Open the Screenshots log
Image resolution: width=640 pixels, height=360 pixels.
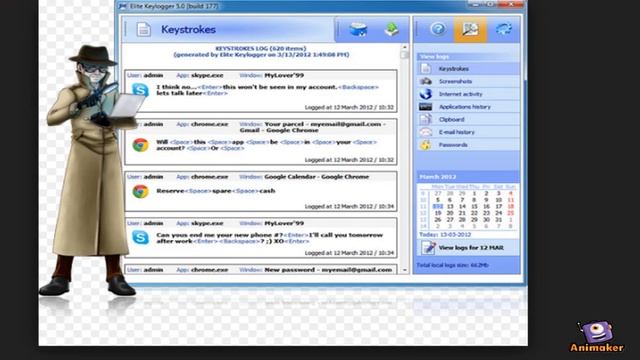tap(469, 81)
